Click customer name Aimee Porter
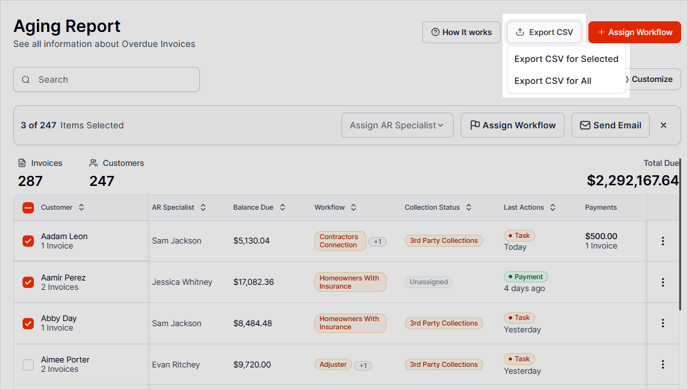The width and height of the screenshot is (688, 390). 65,360
